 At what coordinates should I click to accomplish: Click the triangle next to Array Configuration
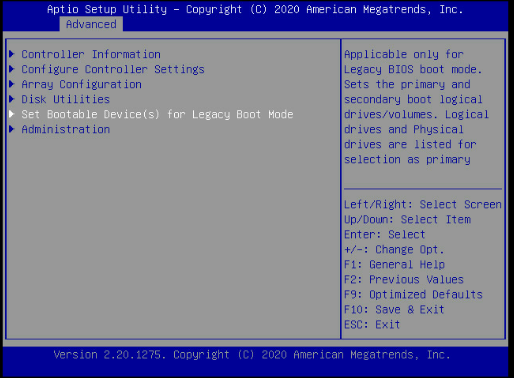12,84
